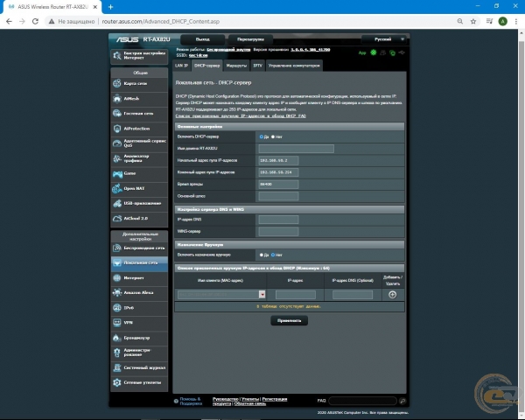Open the Chrome profile avatar

click(x=502, y=21)
